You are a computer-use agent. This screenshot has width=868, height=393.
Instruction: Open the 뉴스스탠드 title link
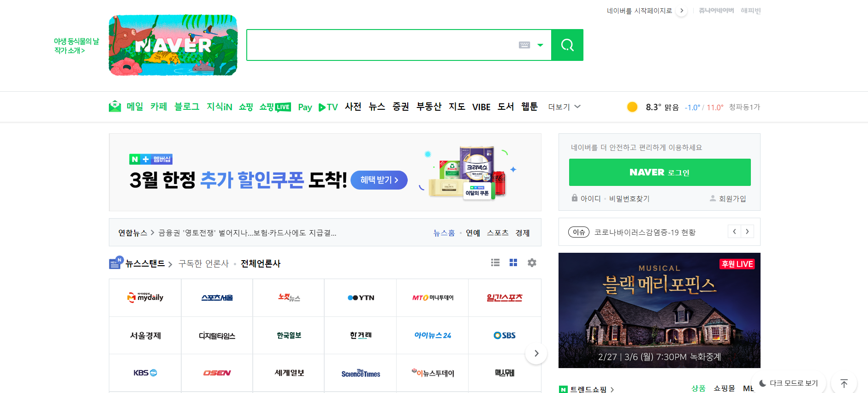145,263
